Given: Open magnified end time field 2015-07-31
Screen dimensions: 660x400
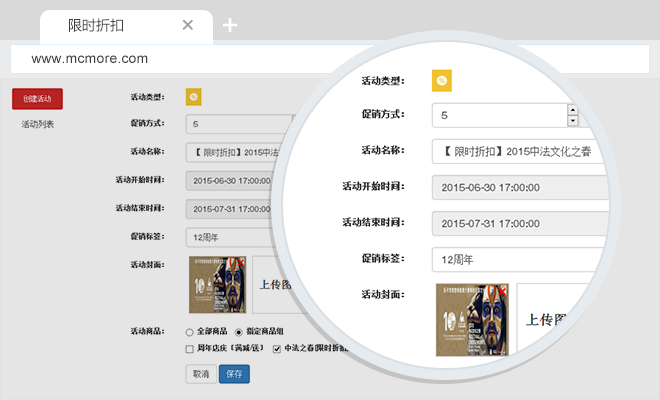Looking at the screenshot, I should tap(520, 223).
